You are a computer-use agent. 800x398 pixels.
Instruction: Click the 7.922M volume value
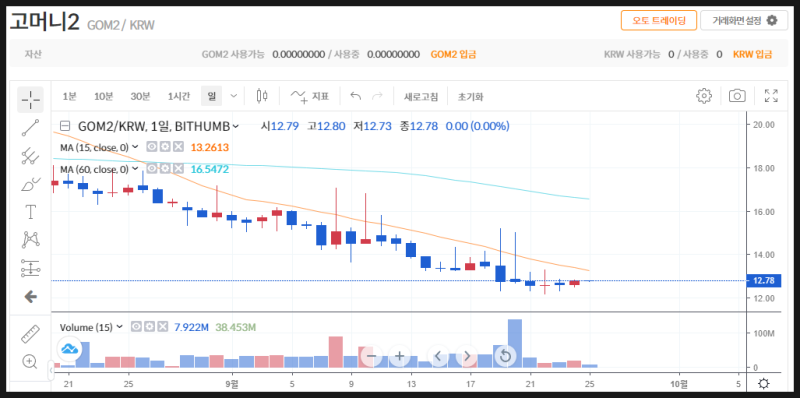[191, 327]
